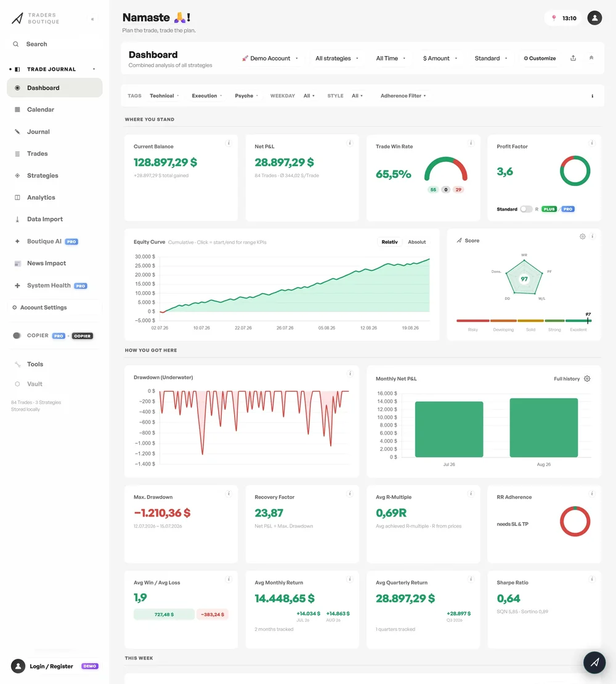Image resolution: width=616 pixels, height=684 pixels.
Task: Click the location pin icon beside the clock
Action: click(x=554, y=18)
